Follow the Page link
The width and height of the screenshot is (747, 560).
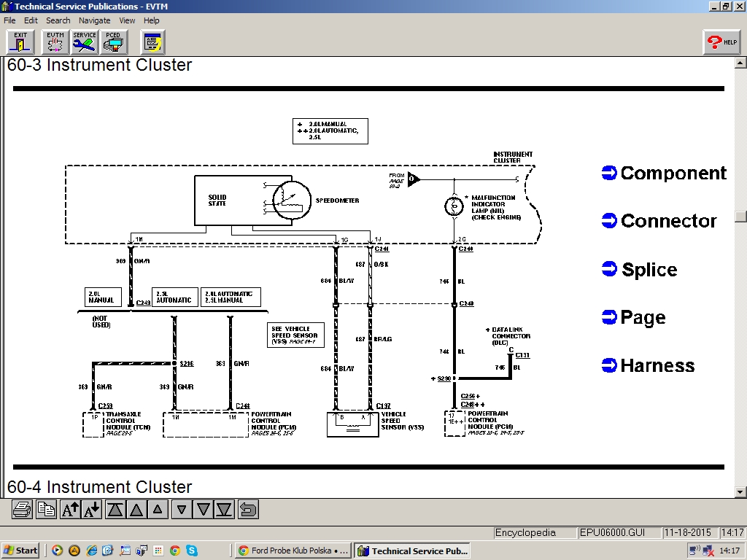tap(634, 317)
